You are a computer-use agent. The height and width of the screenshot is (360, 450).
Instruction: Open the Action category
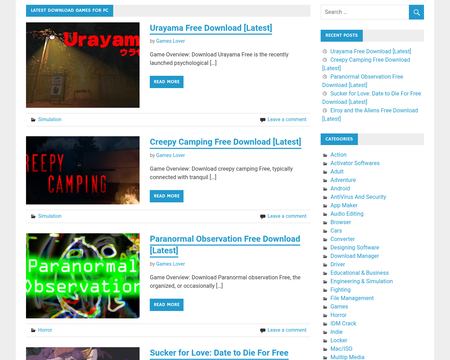[338, 155]
